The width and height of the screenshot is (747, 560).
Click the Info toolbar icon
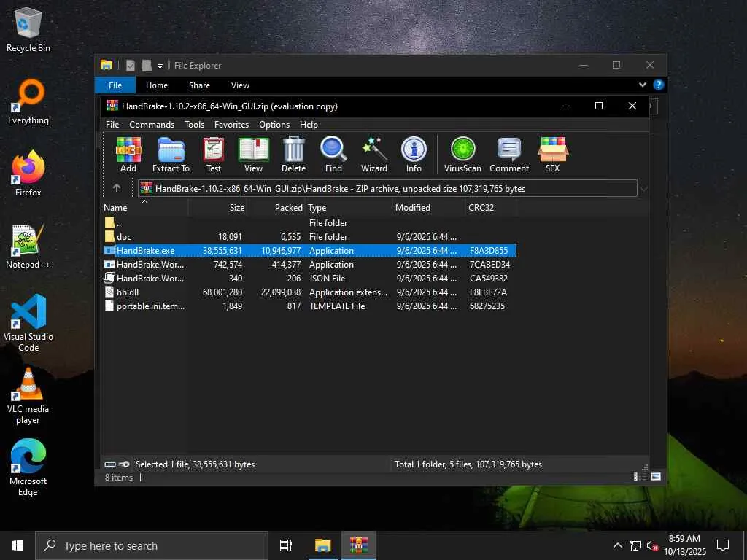(414, 155)
